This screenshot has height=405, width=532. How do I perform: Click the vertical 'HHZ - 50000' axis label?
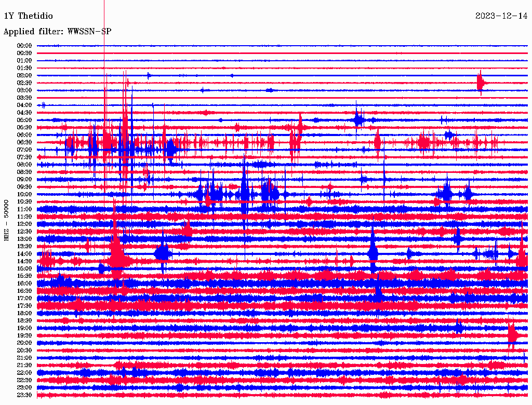click(x=6, y=220)
